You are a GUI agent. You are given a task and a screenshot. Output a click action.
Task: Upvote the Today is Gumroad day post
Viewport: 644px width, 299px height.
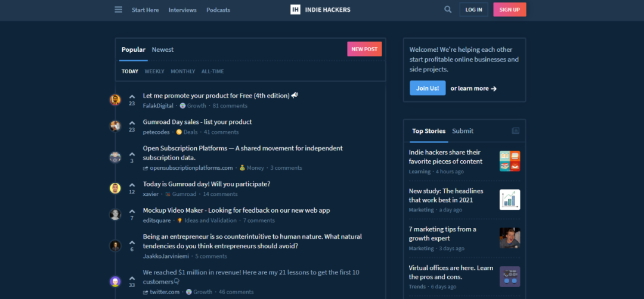click(132, 185)
